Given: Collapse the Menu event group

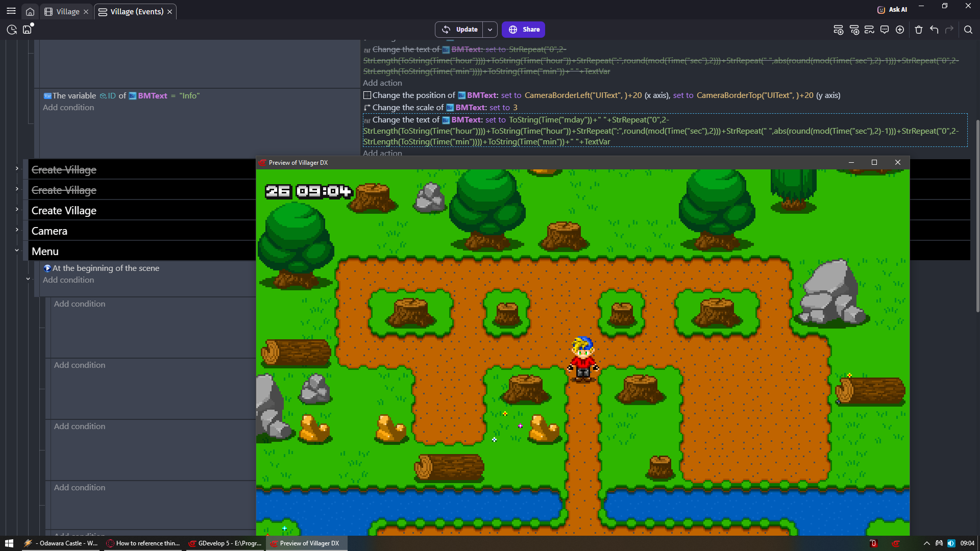Looking at the screenshot, I should click(17, 251).
